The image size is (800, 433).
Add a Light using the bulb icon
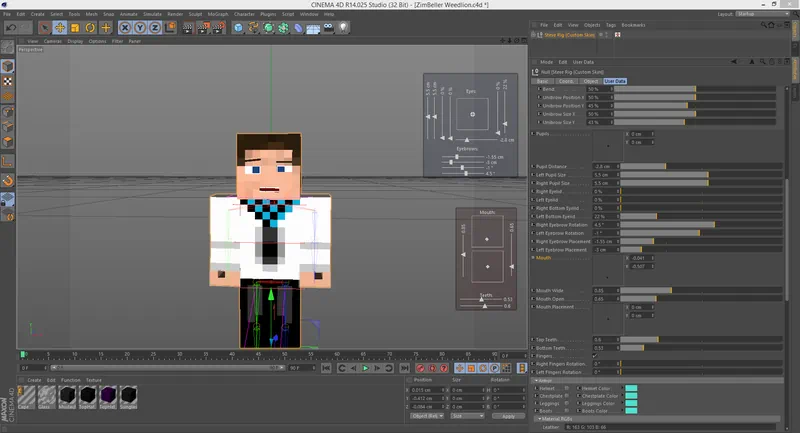click(x=344, y=28)
